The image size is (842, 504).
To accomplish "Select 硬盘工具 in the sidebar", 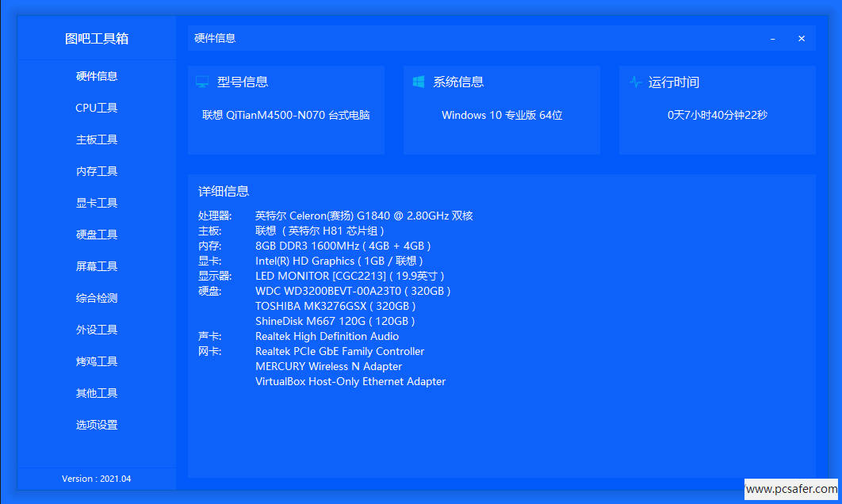I will [97, 235].
